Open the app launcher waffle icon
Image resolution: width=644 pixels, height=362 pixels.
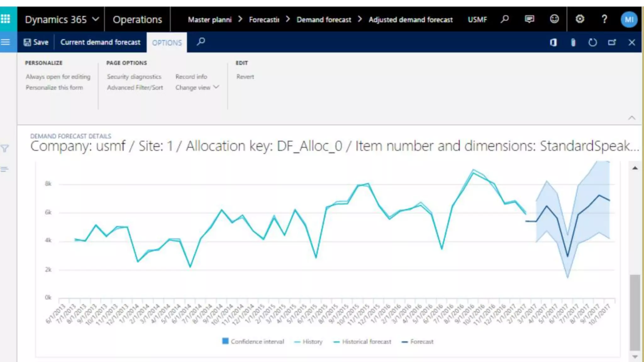pyautogui.click(x=6, y=19)
